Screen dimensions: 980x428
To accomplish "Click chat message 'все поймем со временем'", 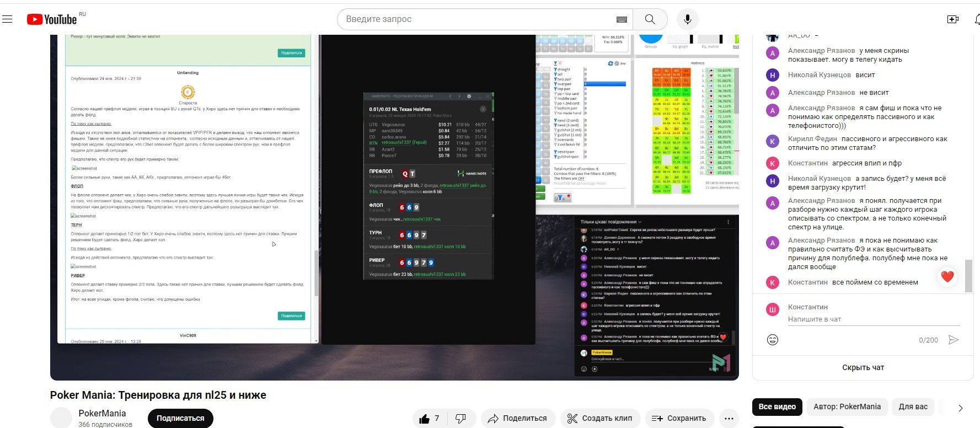I will 875,282.
